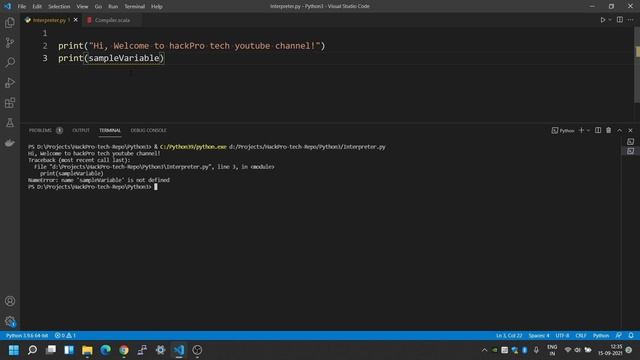Open the Go menu
This screenshot has height=360, width=640.
[98, 6]
